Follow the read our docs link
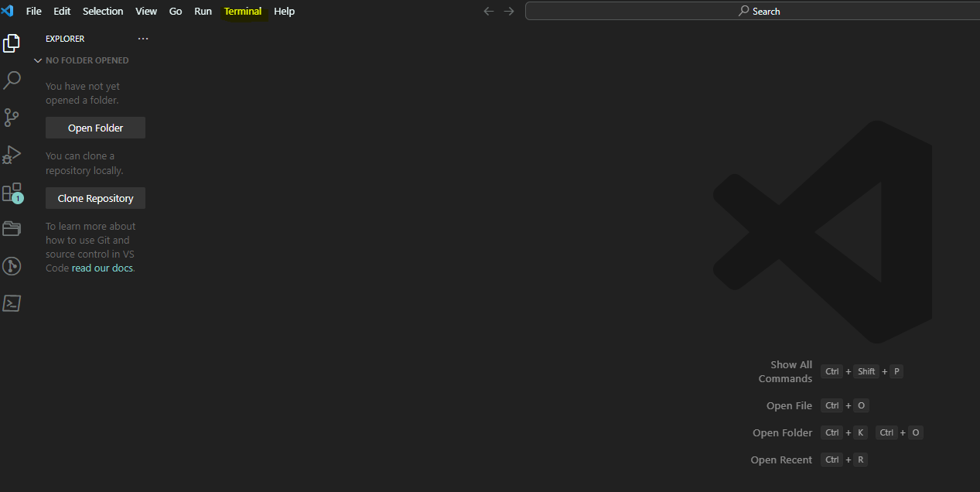The image size is (980, 492). coord(103,268)
